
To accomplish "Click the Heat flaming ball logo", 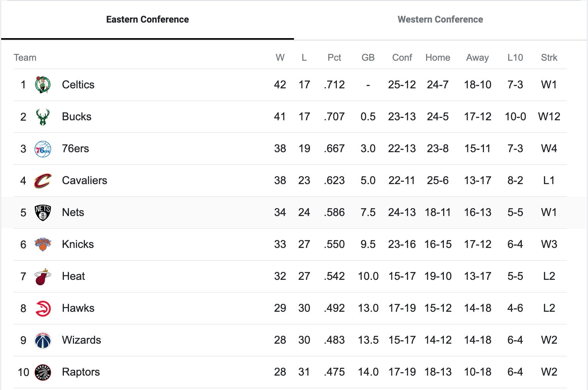I will pyautogui.click(x=43, y=276).
